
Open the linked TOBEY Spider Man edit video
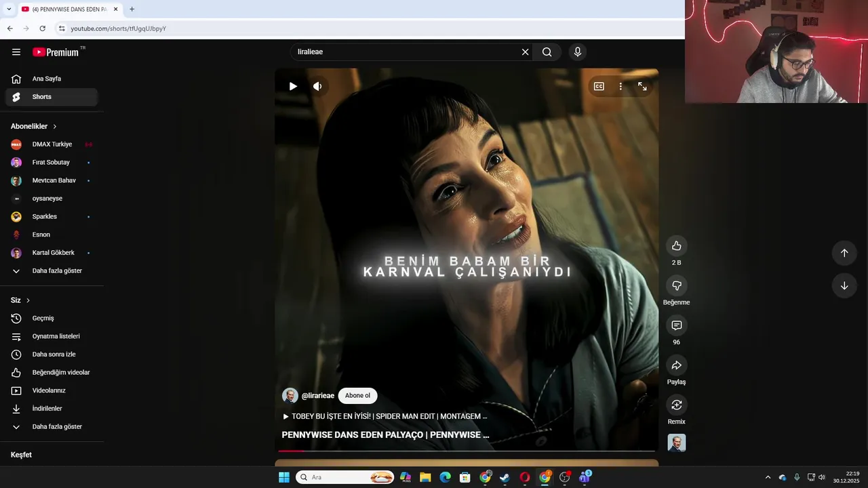(x=384, y=416)
